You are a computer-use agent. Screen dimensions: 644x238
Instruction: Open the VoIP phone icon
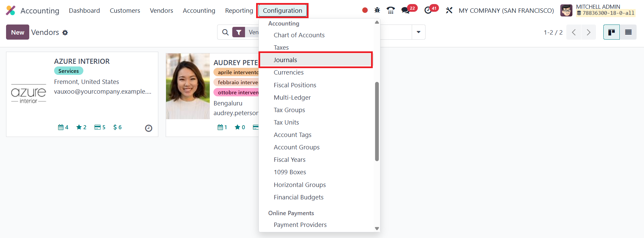pyautogui.click(x=391, y=10)
